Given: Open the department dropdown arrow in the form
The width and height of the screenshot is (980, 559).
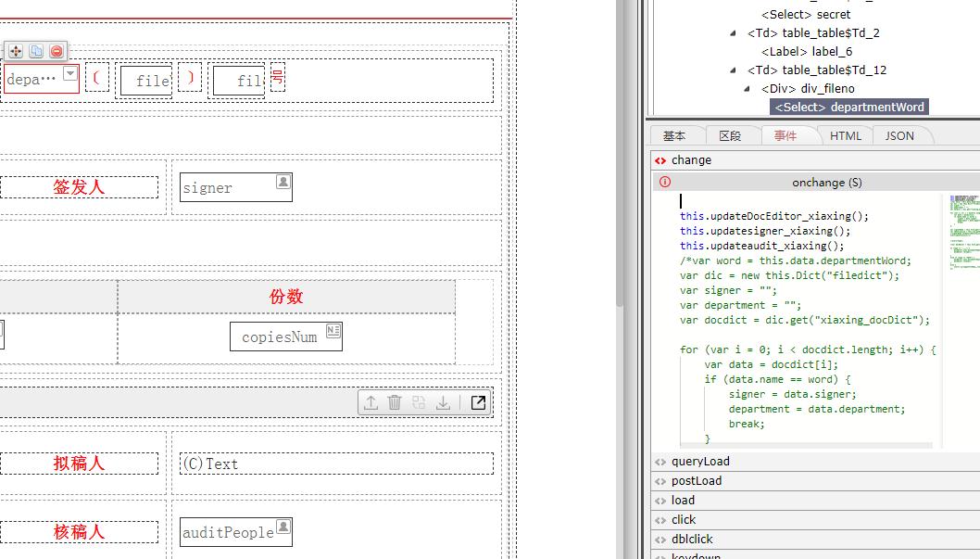Looking at the screenshot, I should 70,74.
